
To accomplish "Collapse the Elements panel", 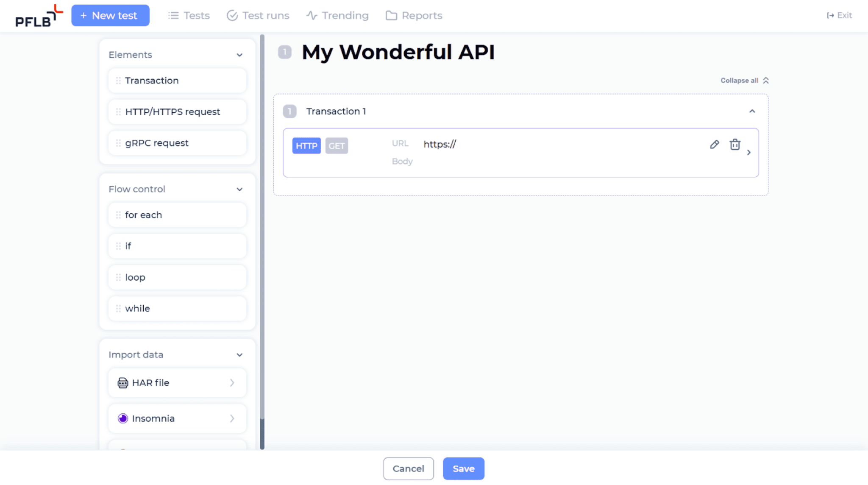I will point(239,55).
